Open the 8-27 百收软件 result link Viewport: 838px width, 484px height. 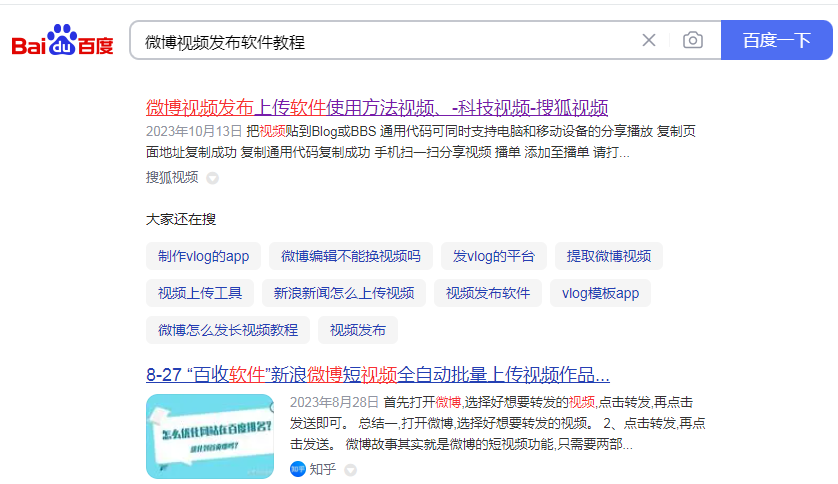pos(378,374)
